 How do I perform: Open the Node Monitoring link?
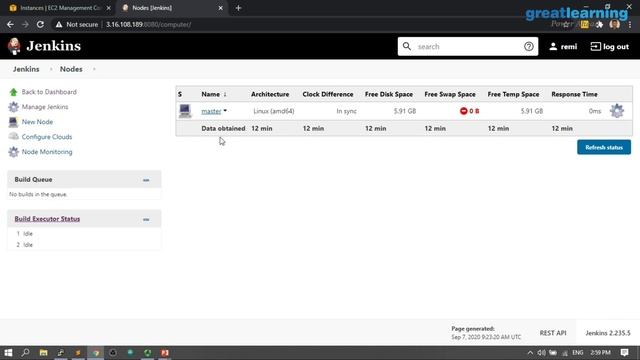(47, 152)
